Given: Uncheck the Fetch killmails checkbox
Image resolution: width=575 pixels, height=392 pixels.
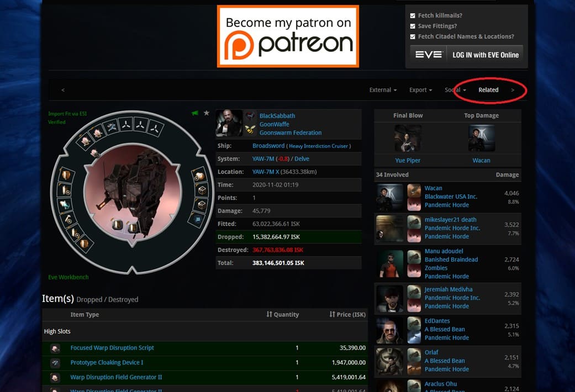Looking at the screenshot, I should coord(413,16).
